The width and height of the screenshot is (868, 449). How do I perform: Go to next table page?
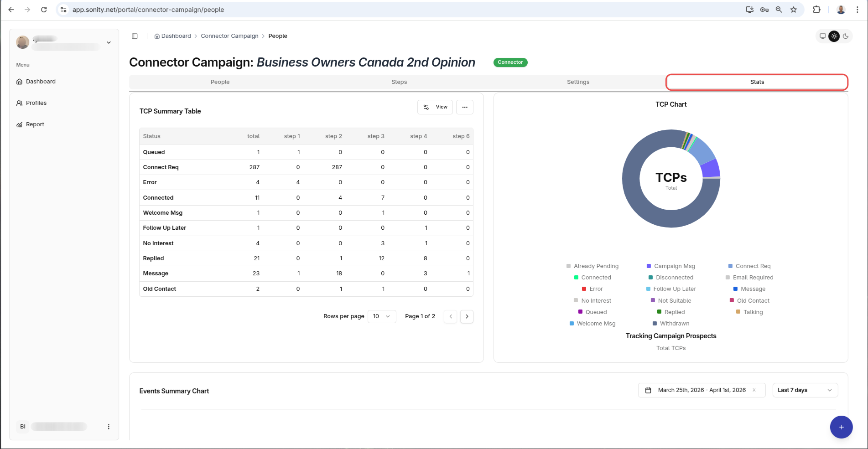(x=467, y=316)
